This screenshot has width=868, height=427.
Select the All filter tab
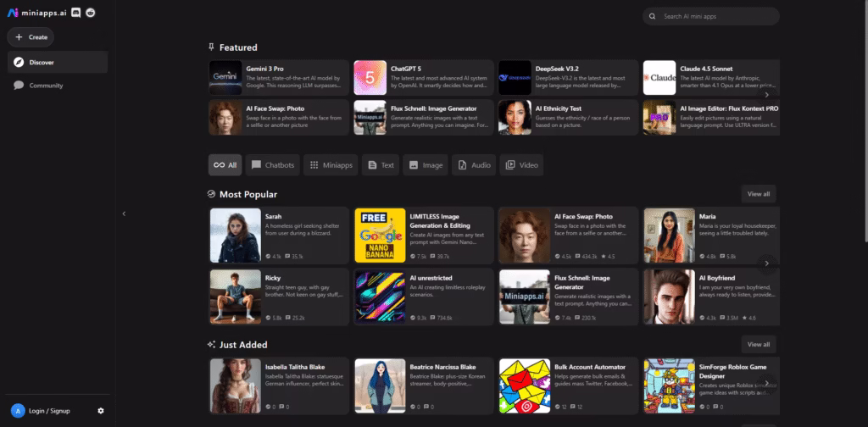tap(225, 165)
